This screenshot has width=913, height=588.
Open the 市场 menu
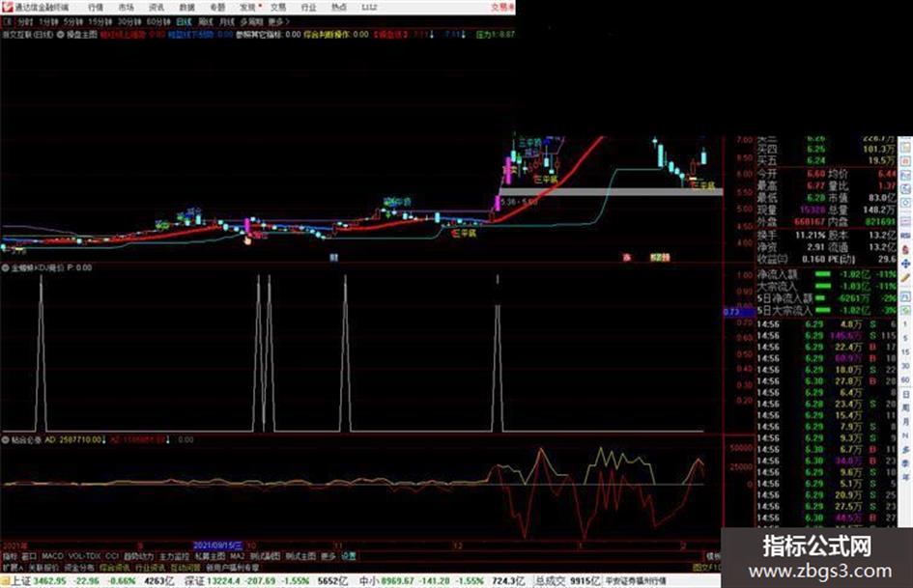point(126,8)
